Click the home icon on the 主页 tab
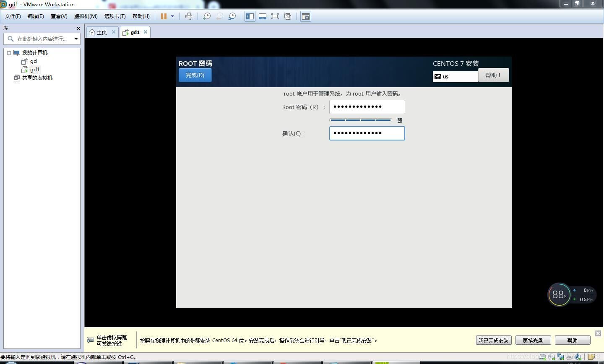This screenshot has height=364, width=604. (x=92, y=32)
